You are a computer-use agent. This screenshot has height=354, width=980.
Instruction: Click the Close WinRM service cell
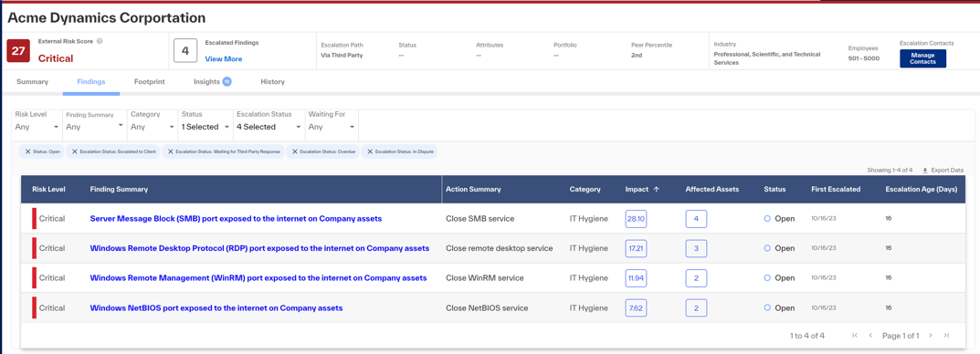tap(484, 278)
